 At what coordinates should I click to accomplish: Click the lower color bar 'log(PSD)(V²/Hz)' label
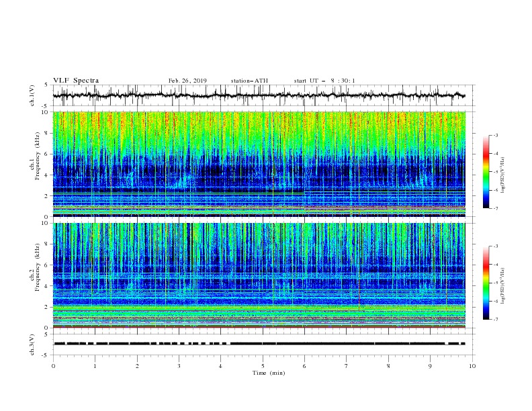coord(503,286)
